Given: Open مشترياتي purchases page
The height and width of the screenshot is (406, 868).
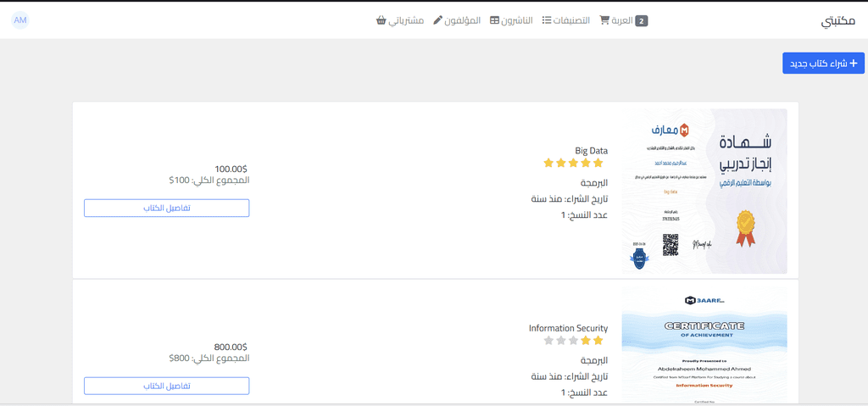Looking at the screenshot, I should pyautogui.click(x=400, y=20).
